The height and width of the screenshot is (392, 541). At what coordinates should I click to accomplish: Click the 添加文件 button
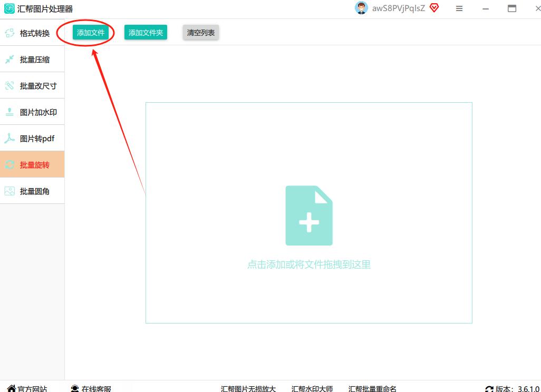[90, 33]
